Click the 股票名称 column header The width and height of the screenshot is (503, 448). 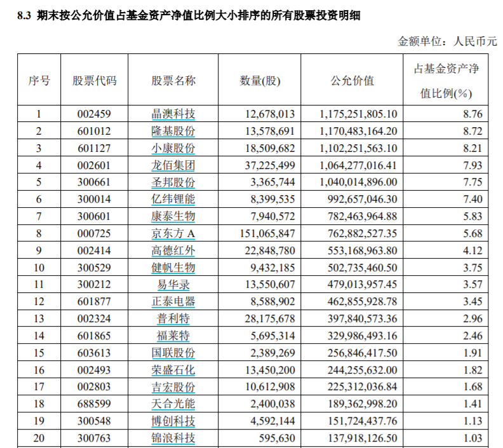173,81
